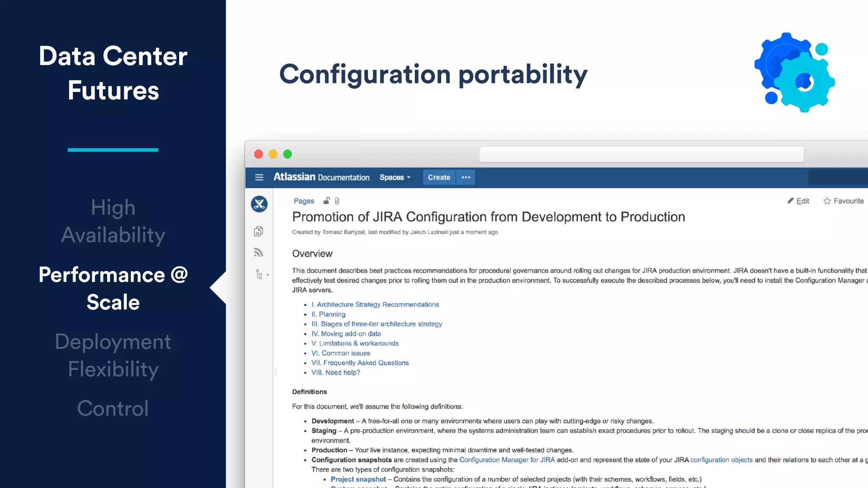Click the page title heading
This screenshot has width=868, height=488.
[x=488, y=217]
